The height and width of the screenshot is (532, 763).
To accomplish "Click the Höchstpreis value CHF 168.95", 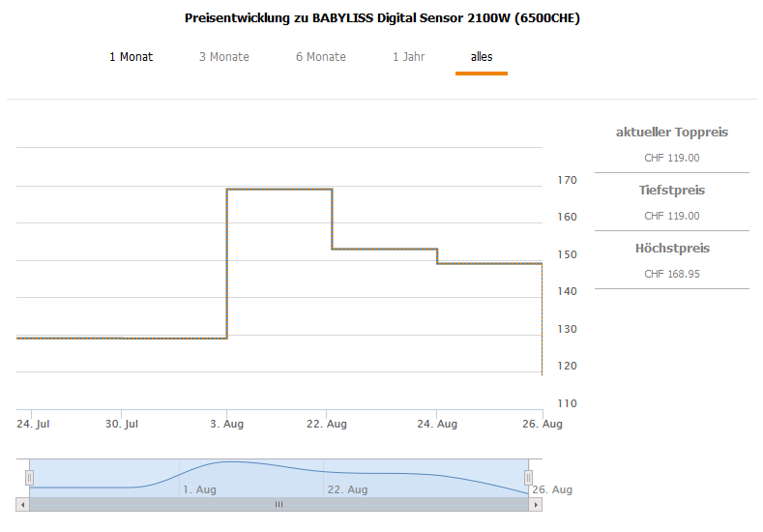I will [x=671, y=274].
